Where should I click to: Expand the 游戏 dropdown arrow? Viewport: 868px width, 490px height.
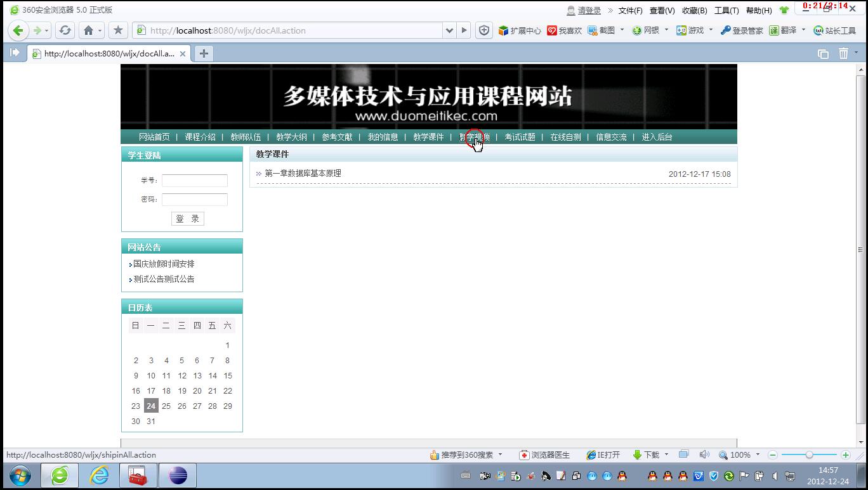[711, 30]
